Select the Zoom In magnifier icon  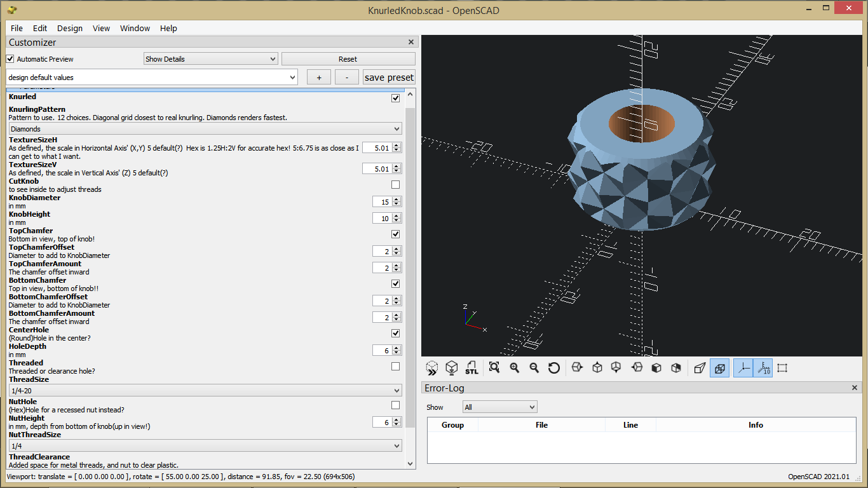click(515, 368)
